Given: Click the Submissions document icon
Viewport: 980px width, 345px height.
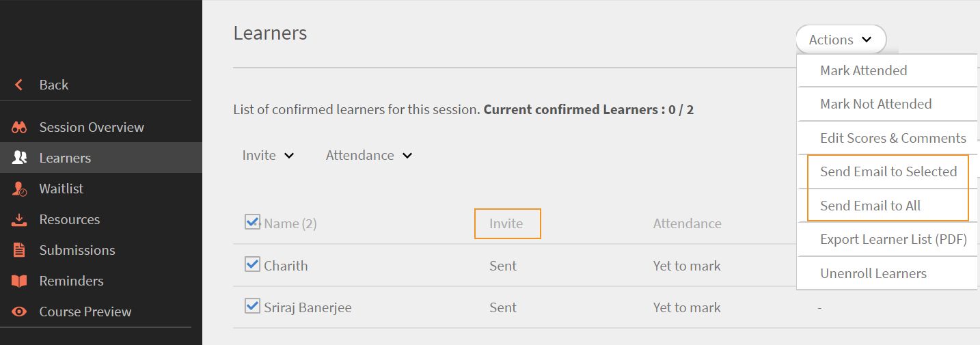Looking at the screenshot, I should [19, 250].
